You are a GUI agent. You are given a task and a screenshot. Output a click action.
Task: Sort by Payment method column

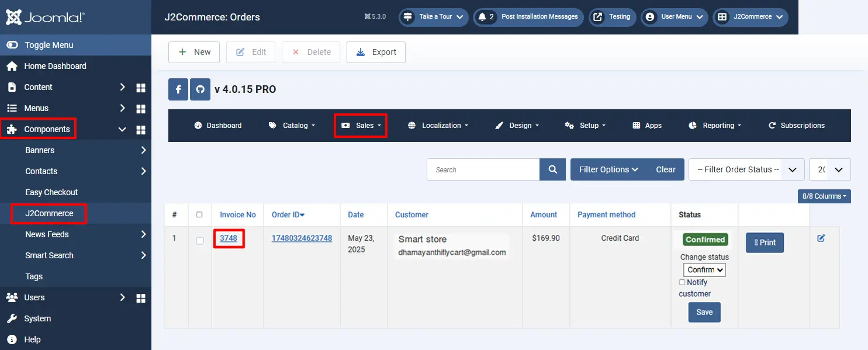pos(606,214)
